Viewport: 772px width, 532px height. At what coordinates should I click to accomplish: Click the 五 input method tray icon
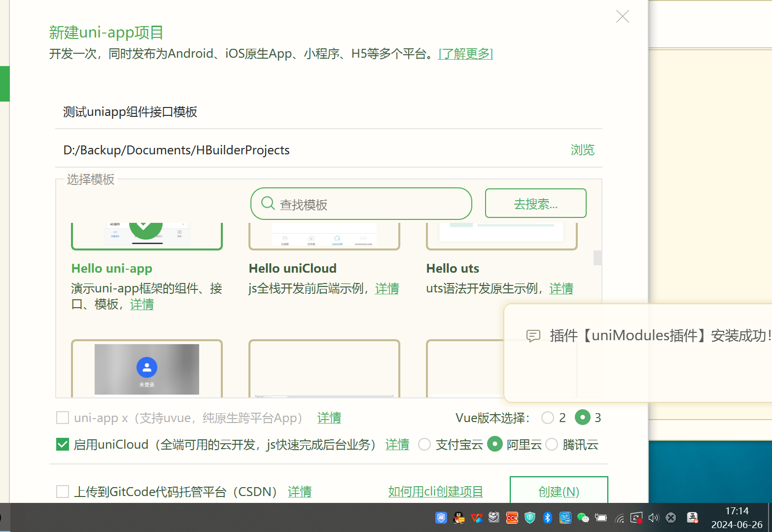coord(693,517)
